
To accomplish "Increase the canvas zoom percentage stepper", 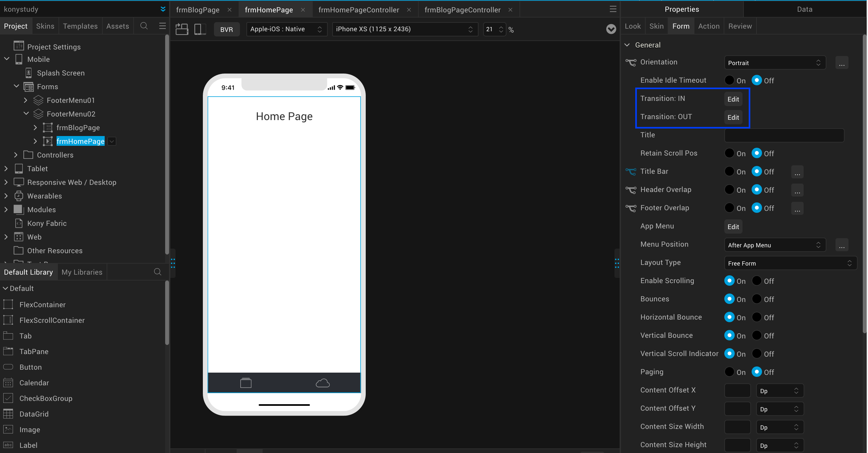I will tap(501, 27).
